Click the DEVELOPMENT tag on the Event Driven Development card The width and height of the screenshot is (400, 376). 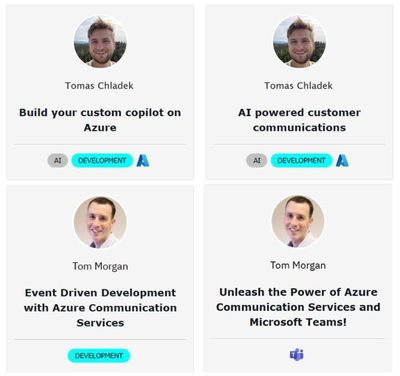tap(99, 356)
